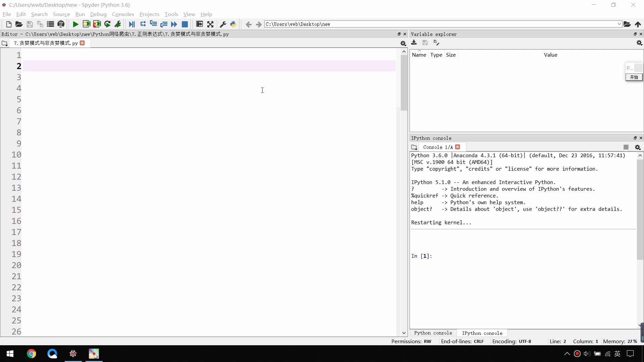The width and height of the screenshot is (644, 362).
Task: Open the Run menu
Action: click(x=80, y=14)
